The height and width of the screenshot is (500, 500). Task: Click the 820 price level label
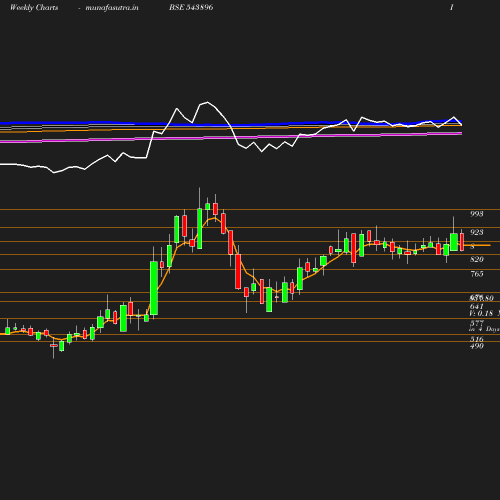(477, 259)
